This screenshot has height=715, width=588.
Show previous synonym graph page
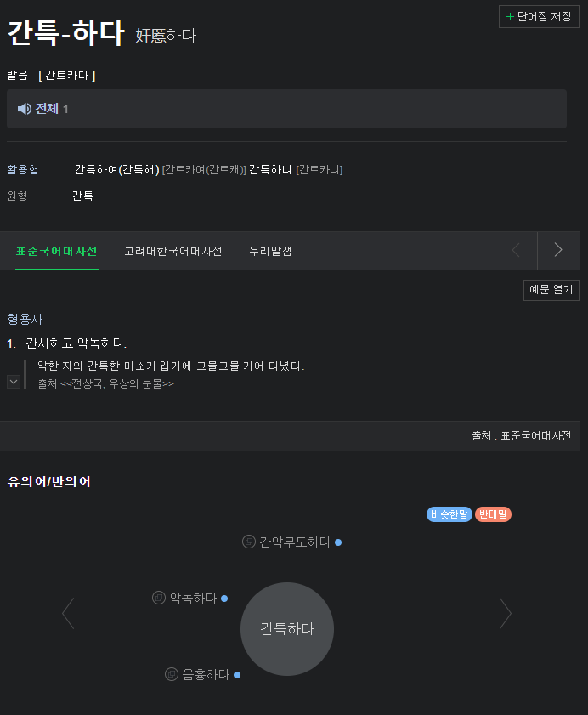click(68, 613)
